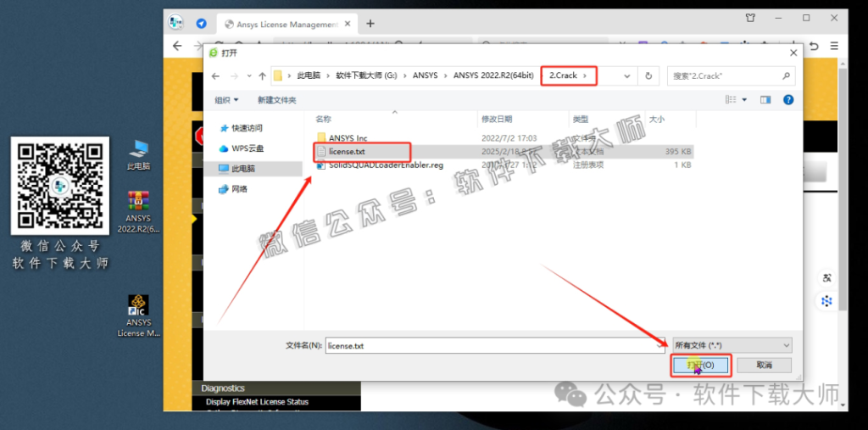Screen dimensions: 868x430
Task: Open the 所有文件 (*.*) filter dropdown
Action: tap(732, 345)
